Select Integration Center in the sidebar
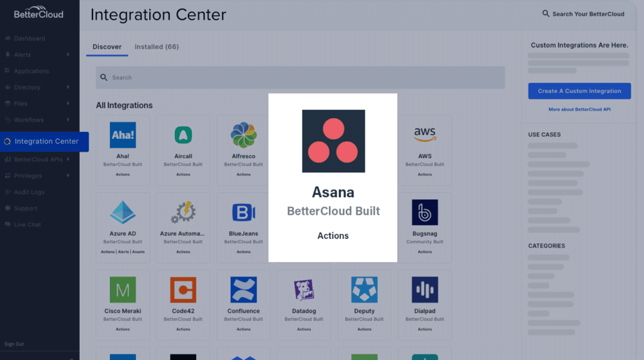644x360 pixels. tap(45, 141)
